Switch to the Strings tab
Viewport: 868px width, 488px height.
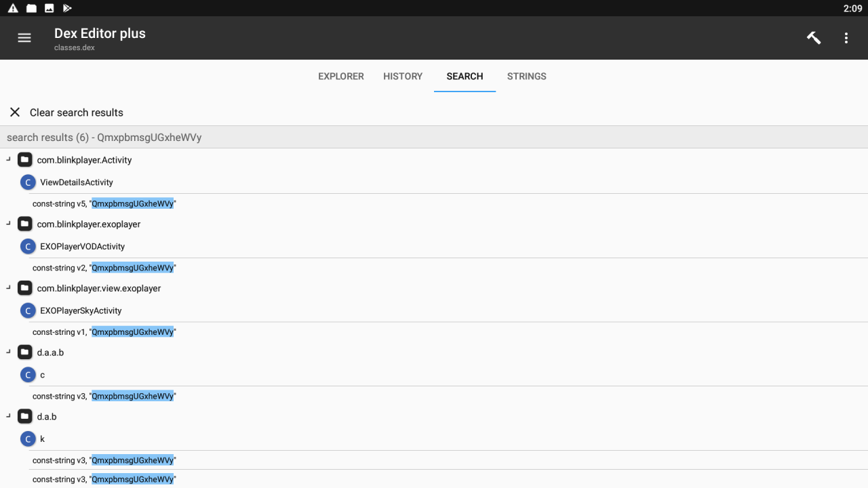(x=526, y=77)
